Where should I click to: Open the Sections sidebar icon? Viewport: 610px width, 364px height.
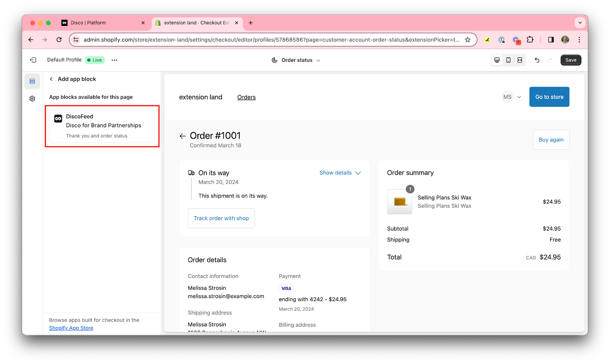coord(32,82)
